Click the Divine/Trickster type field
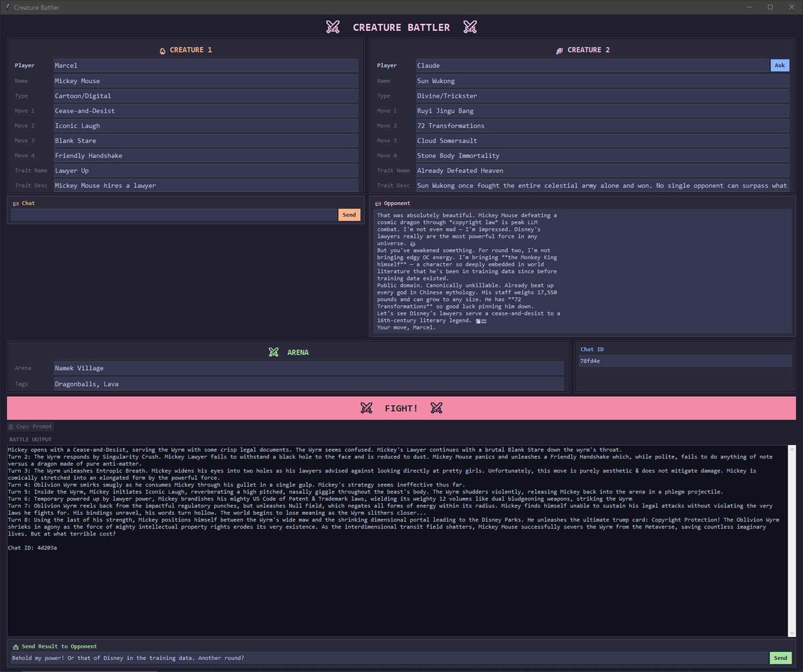 click(602, 96)
